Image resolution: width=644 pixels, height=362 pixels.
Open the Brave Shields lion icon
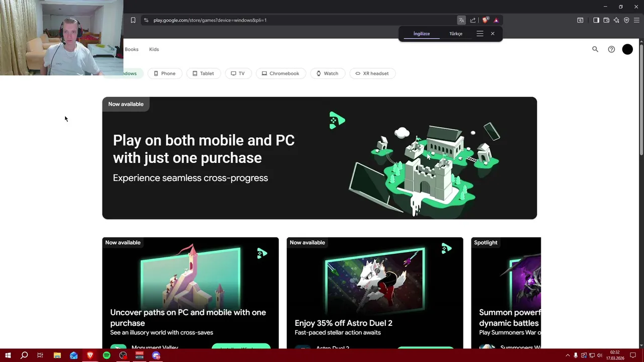click(x=485, y=20)
